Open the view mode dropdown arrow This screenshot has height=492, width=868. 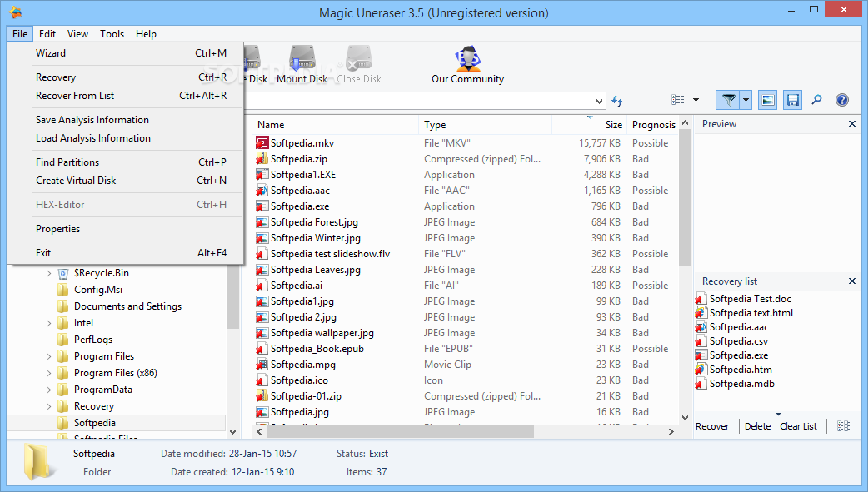coord(696,100)
